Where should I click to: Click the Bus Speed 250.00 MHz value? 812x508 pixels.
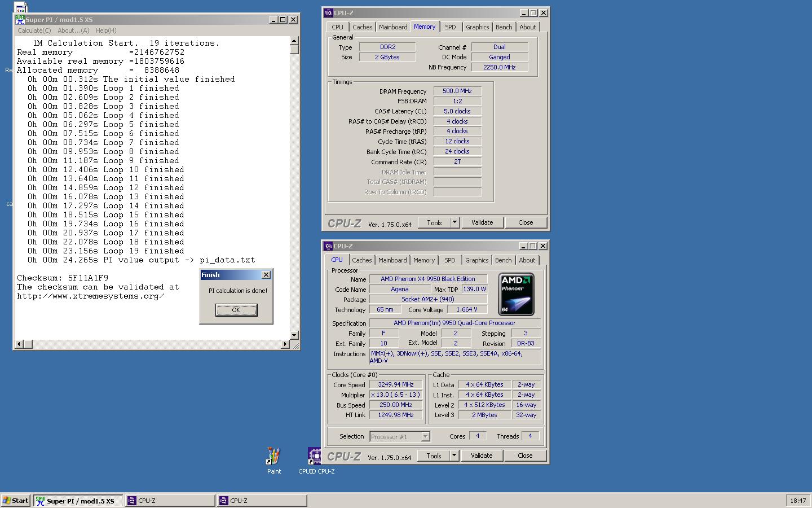point(396,405)
